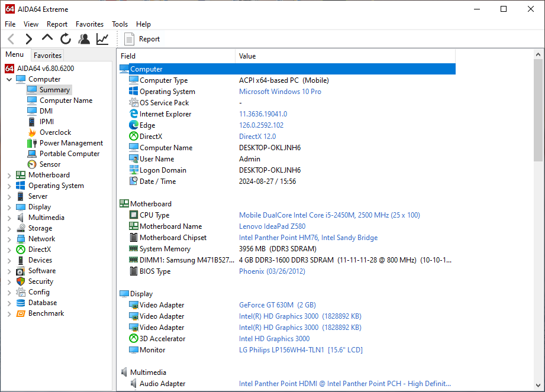Screen dimensions: 545x392
Task: Open the Phoenix (03/26/2012) BIOS link
Action: (x=272, y=271)
